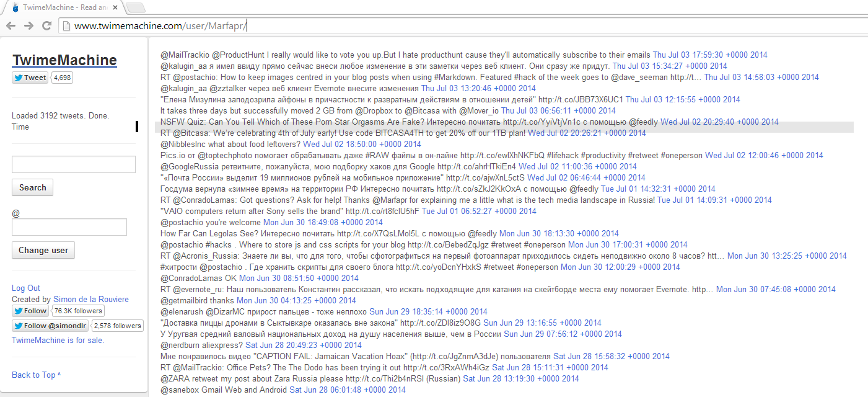The height and width of the screenshot is (397, 868).
Task: Click the @ username input field
Action: (69, 227)
